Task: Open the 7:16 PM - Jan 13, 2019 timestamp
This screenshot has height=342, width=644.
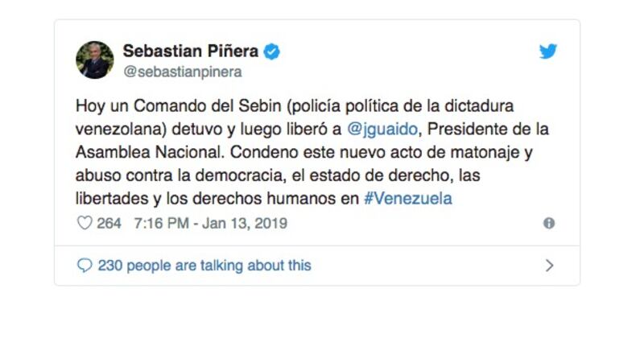Action: [211, 224]
